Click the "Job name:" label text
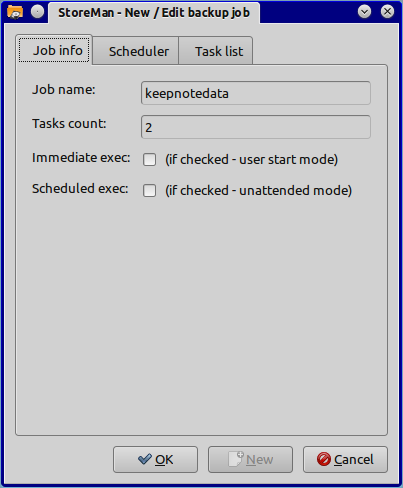This screenshot has width=403, height=488. [64, 90]
